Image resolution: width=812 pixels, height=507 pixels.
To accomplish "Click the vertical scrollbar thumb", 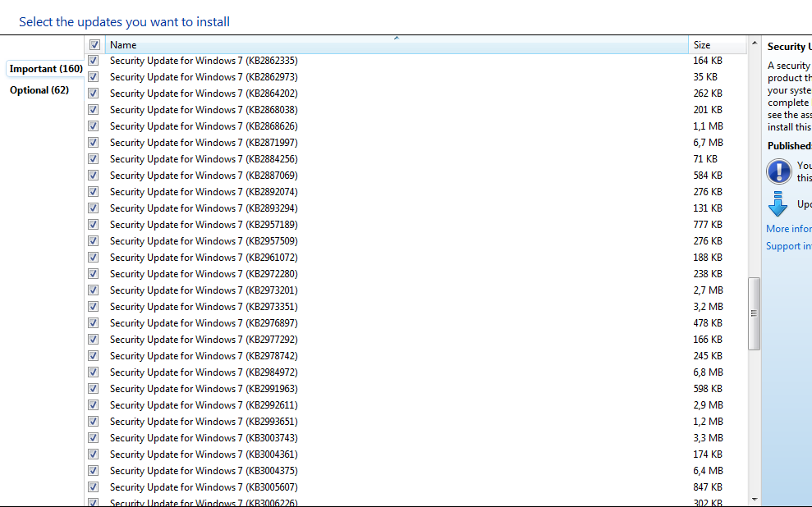I will [x=754, y=313].
